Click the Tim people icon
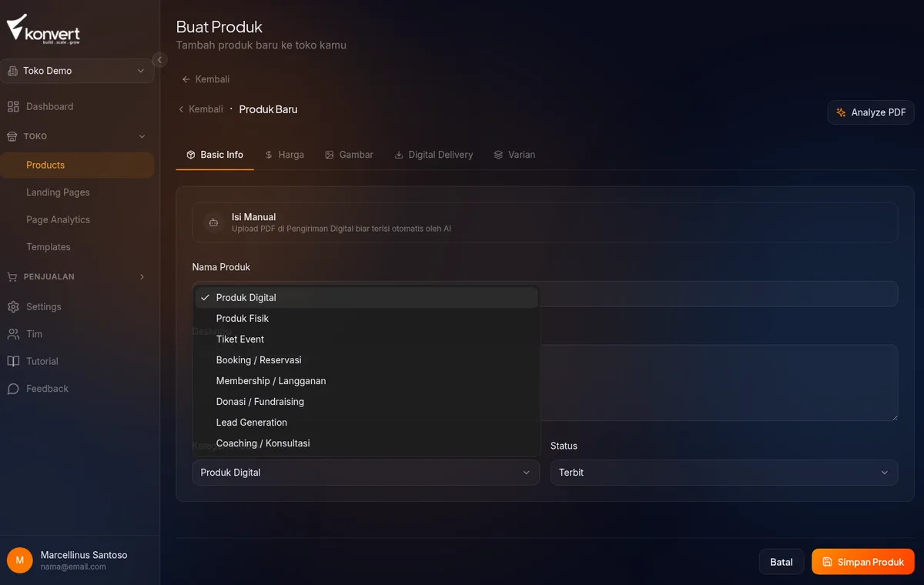This screenshot has width=924, height=585. click(13, 334)
